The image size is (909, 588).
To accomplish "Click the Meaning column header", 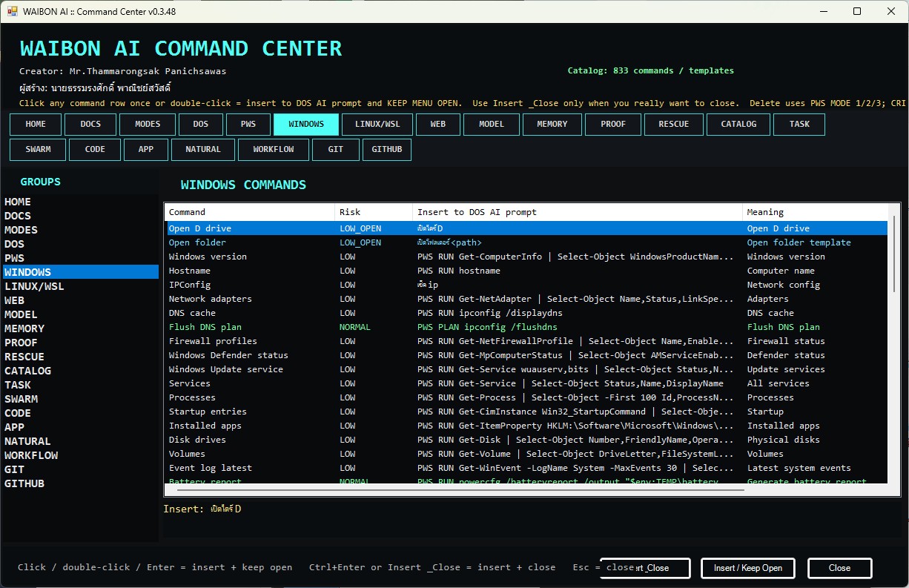I will pos(816,212).
